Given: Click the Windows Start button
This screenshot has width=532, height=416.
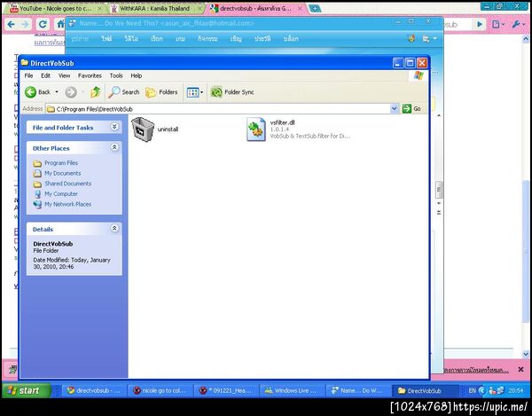Looking at the screenshot, I should pyautogui.click(x=26, y=390).
